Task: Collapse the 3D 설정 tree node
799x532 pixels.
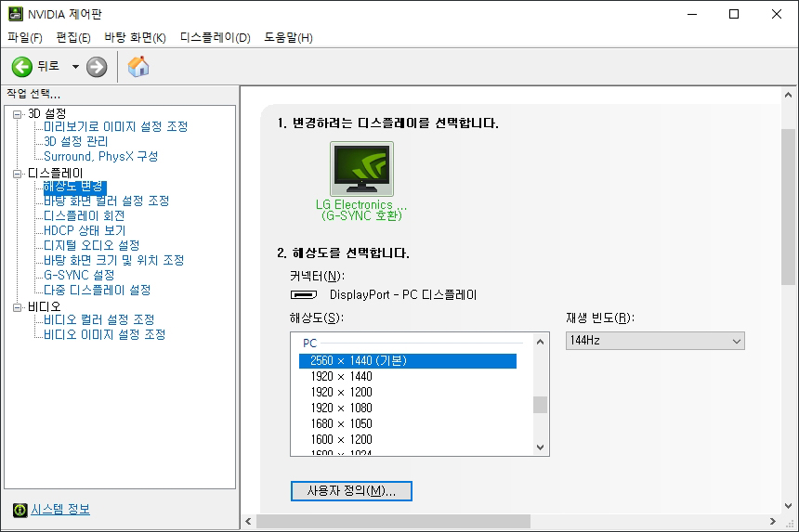Action: click(x=18, y=114)
